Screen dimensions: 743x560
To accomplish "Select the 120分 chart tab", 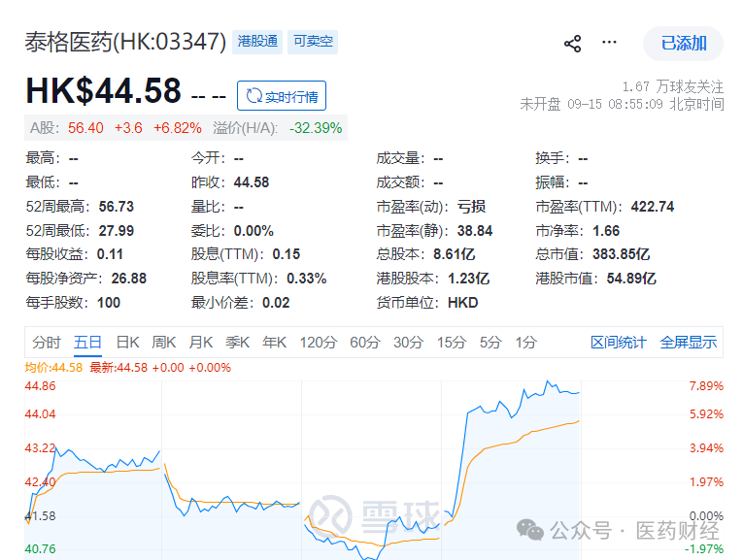I will (x=318, y=342).
